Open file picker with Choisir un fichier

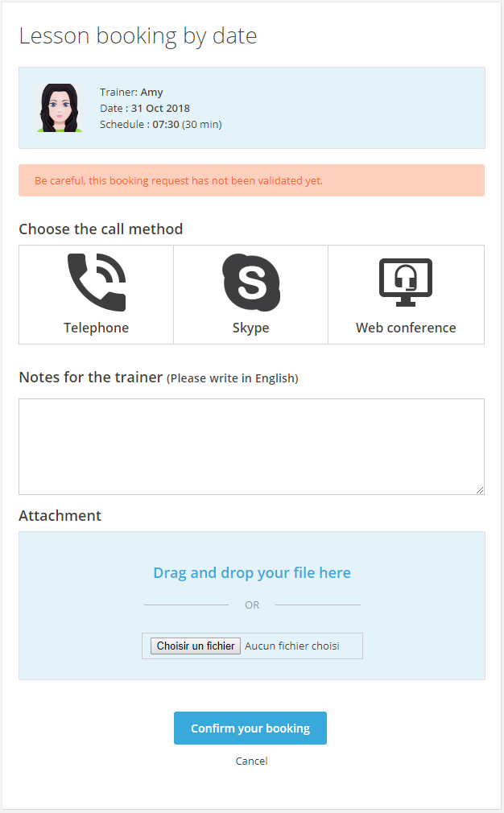196,646
